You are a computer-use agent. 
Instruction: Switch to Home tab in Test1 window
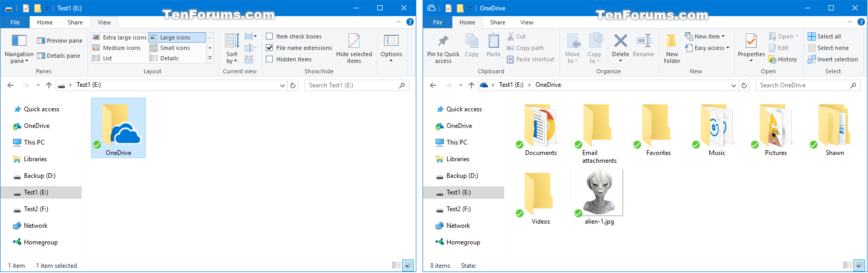click(45, 22)
